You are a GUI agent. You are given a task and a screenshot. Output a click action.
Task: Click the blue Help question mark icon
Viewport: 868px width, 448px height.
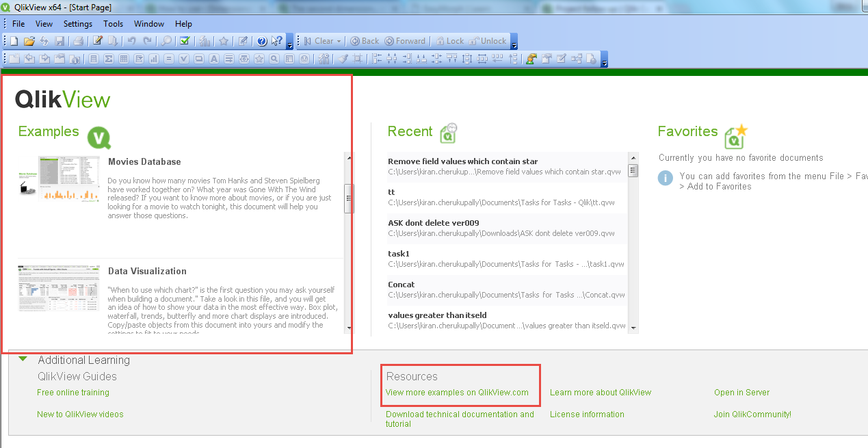pyautogui.click(x=262, y=41)
